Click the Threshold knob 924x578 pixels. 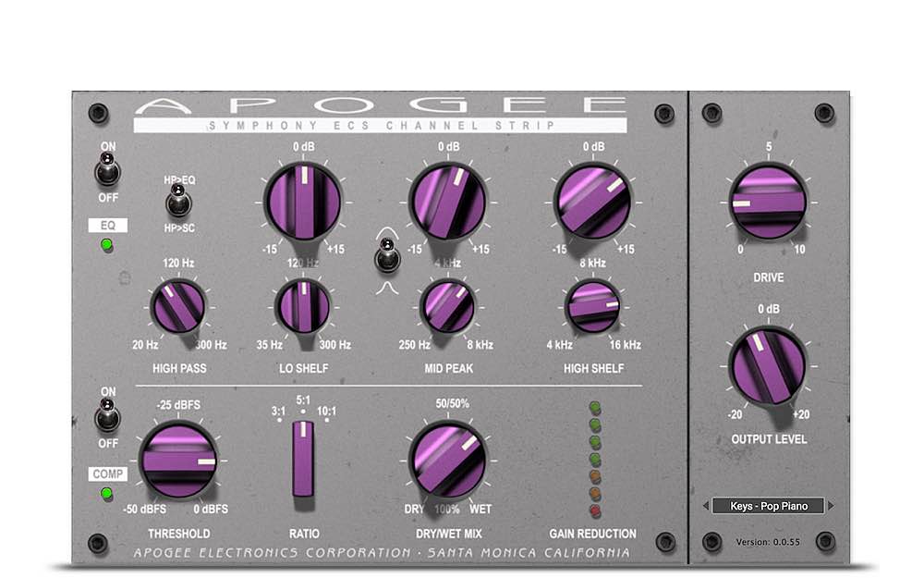pos(178,461)
